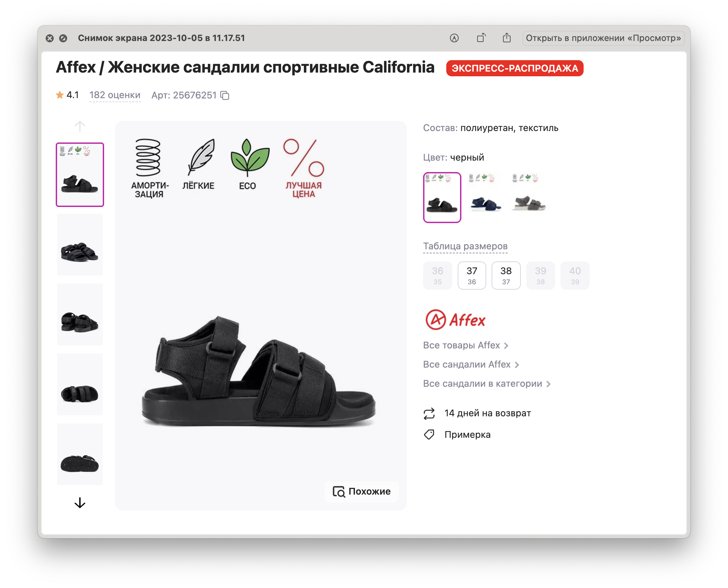Select the sole-view bottom thumbnail
This screenshot has height=588, width=728.
(80, 454)
